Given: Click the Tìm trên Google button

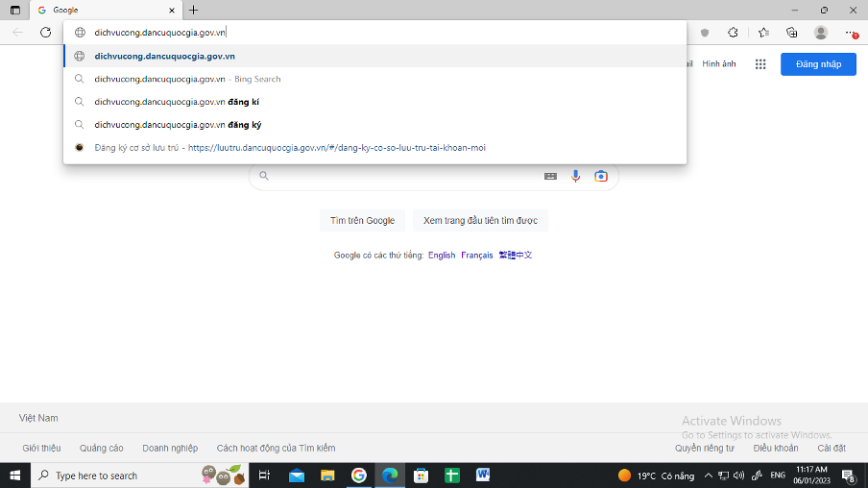Looking at the screenshot, I should coord(362,220).
